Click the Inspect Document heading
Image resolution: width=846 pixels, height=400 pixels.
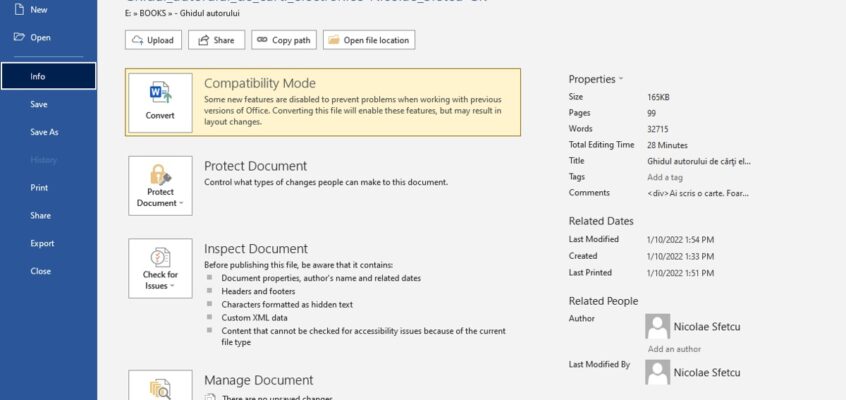256,248
